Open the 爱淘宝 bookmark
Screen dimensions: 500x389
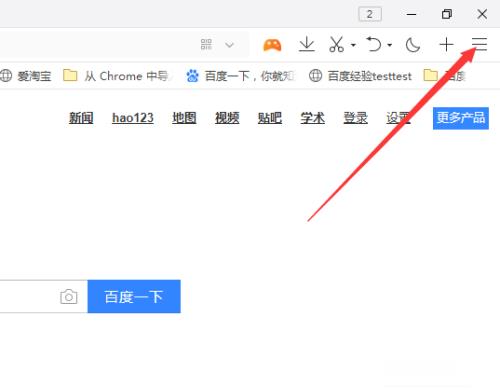tap(25, 76)
